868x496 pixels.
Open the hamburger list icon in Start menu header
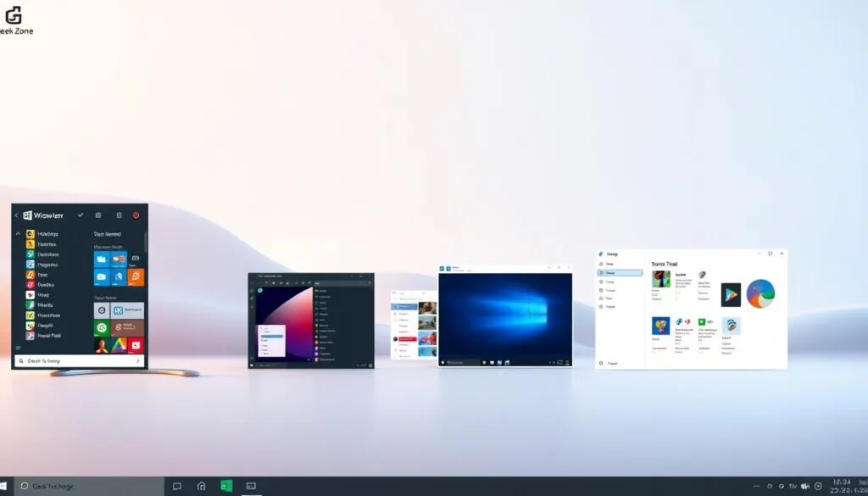tap(98, 215)
